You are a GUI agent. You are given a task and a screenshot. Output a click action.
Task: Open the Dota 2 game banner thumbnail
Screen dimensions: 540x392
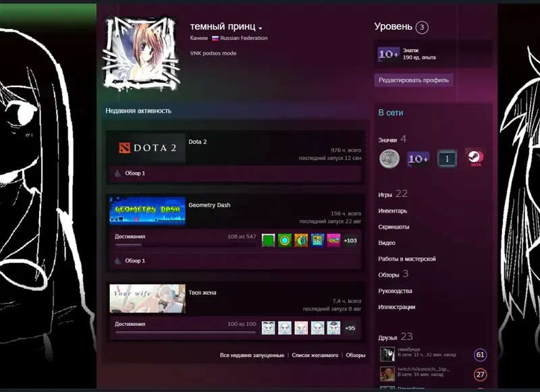click(x=147, y=148)
